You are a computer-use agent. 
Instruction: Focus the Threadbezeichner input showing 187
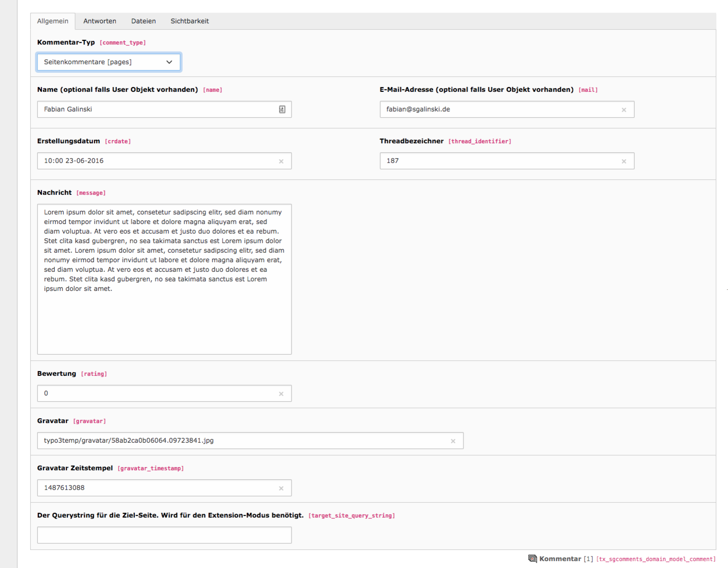pos(494,161)
